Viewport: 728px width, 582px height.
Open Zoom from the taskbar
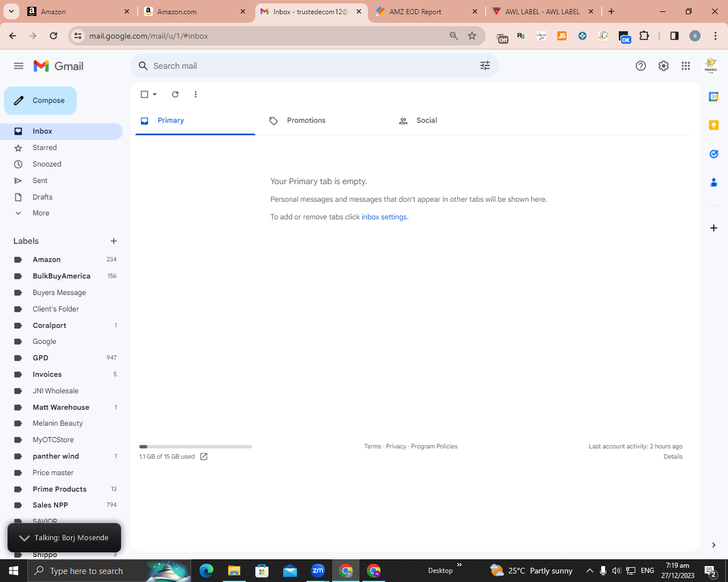click(318, 571)
